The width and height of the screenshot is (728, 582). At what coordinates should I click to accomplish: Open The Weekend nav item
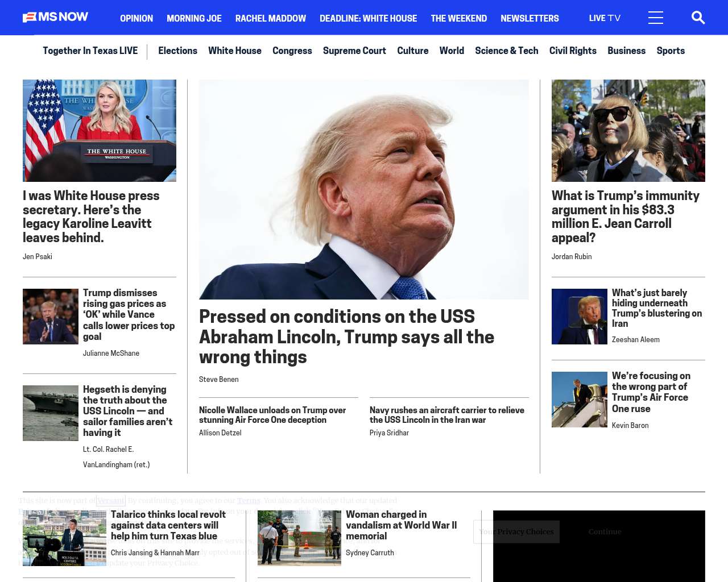459,18
